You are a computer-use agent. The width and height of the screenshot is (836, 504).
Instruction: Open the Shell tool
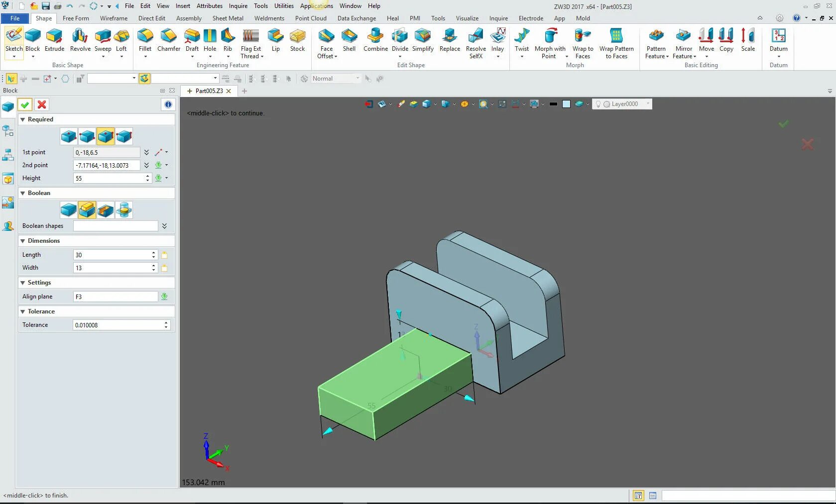(349, 40)
